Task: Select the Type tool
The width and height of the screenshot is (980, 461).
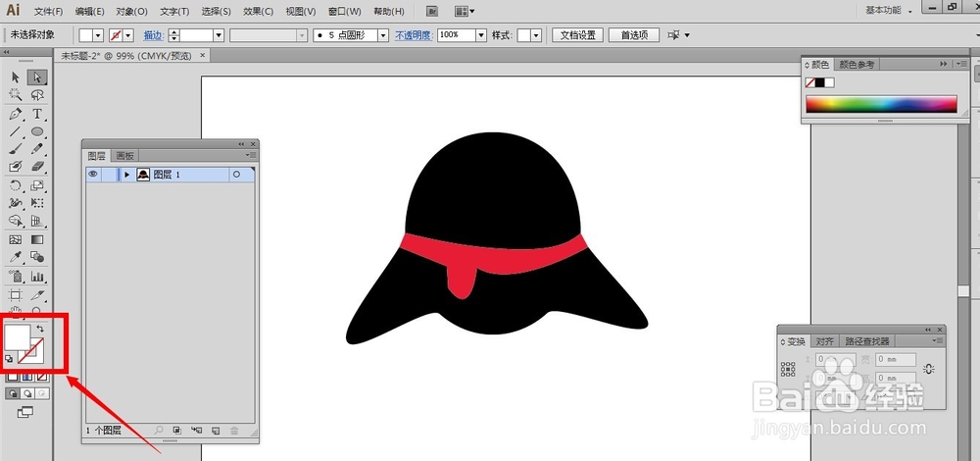Action: [37, 114]
